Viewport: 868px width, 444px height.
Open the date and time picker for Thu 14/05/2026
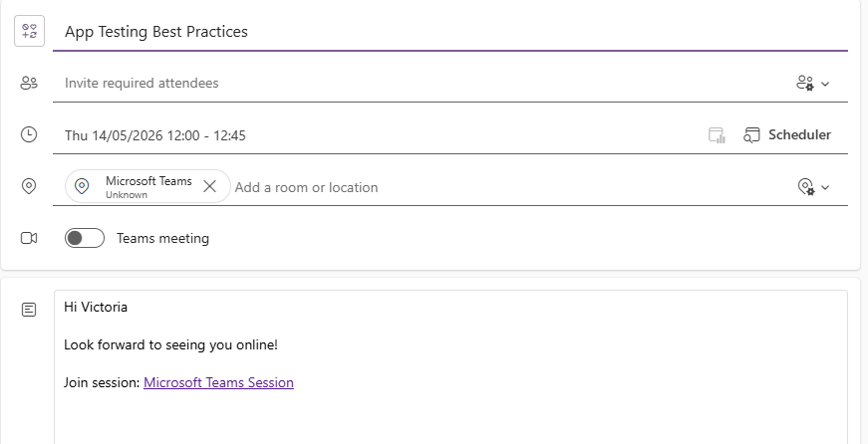[x=155, y=135]
